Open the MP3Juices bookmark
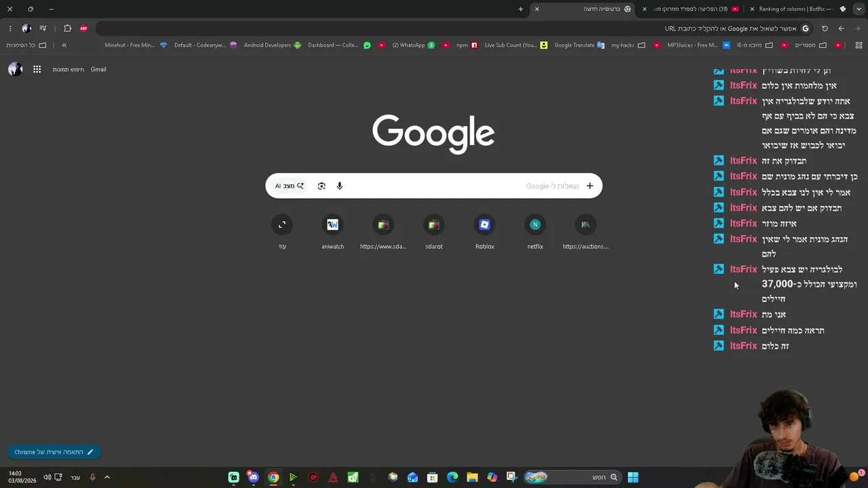Viewport: 868px width, 488px height. coord(698,45)
